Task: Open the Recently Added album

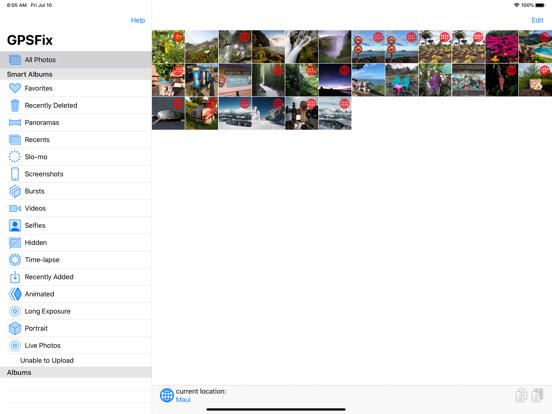Action: click(76, 277)
